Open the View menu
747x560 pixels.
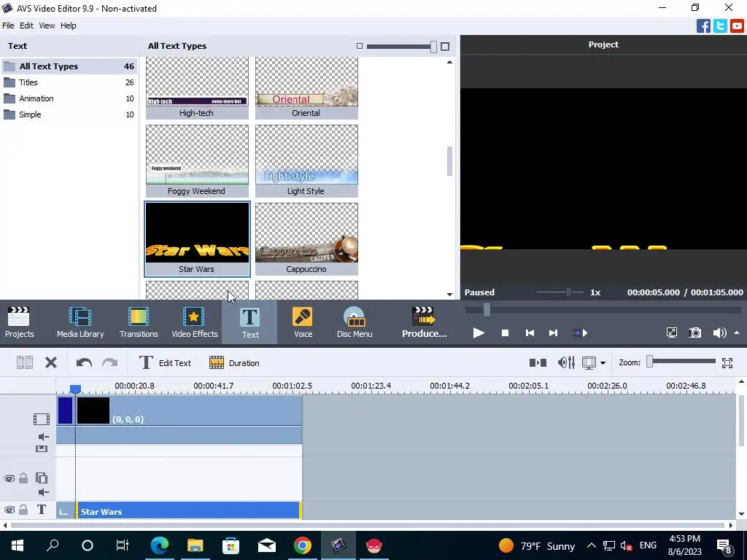tap(47, 26)
